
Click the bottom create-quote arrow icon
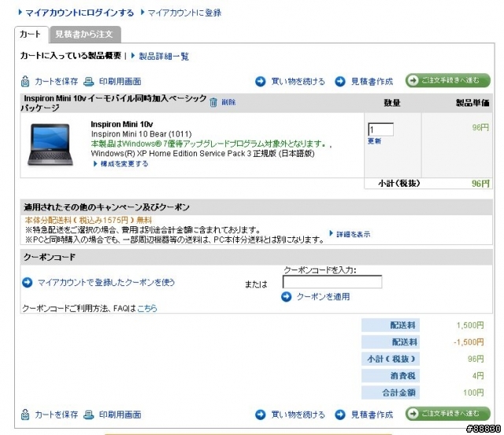click(339, 415)
